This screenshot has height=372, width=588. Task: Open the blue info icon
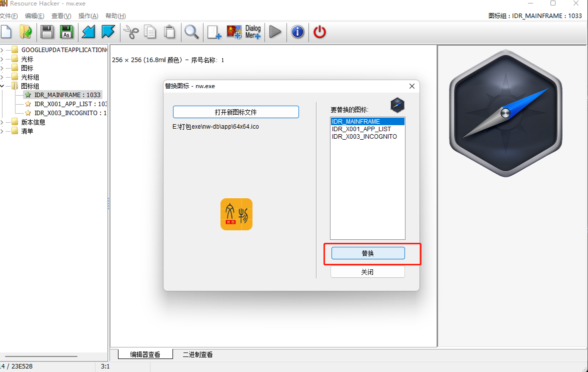(298, 32)
